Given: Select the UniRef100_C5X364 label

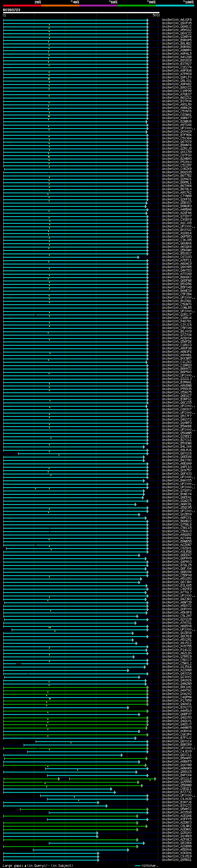Looking at the screenshot, I should pos(177,139).
